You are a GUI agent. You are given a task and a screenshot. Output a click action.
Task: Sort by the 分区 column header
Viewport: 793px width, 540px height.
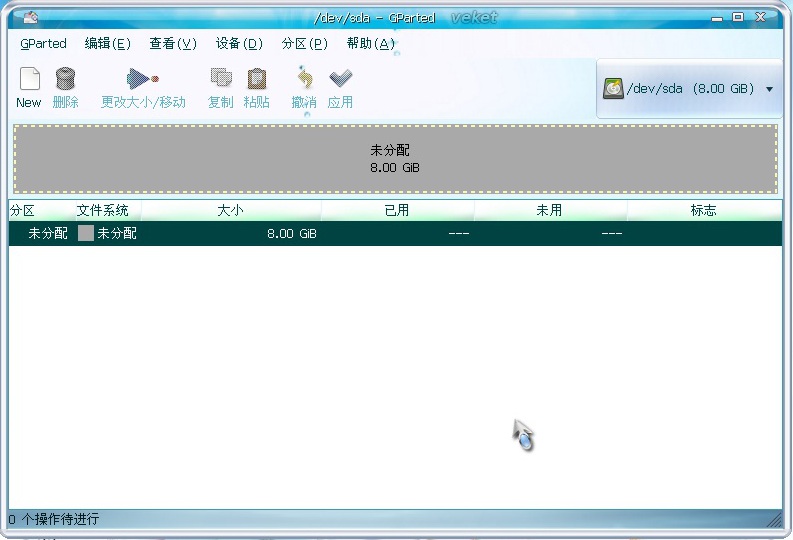point(42,210)
